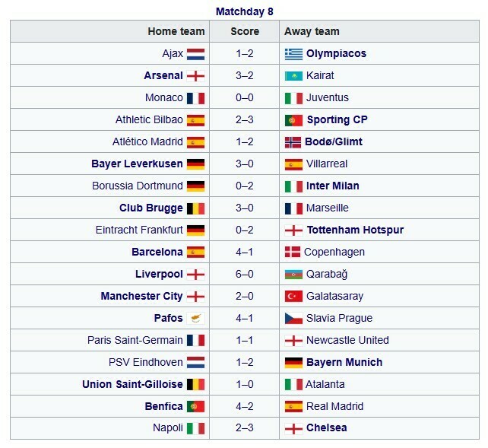Screen dimensions: 488x448
Task: Click the Matchday 8 table title
Action: [244, 11]
